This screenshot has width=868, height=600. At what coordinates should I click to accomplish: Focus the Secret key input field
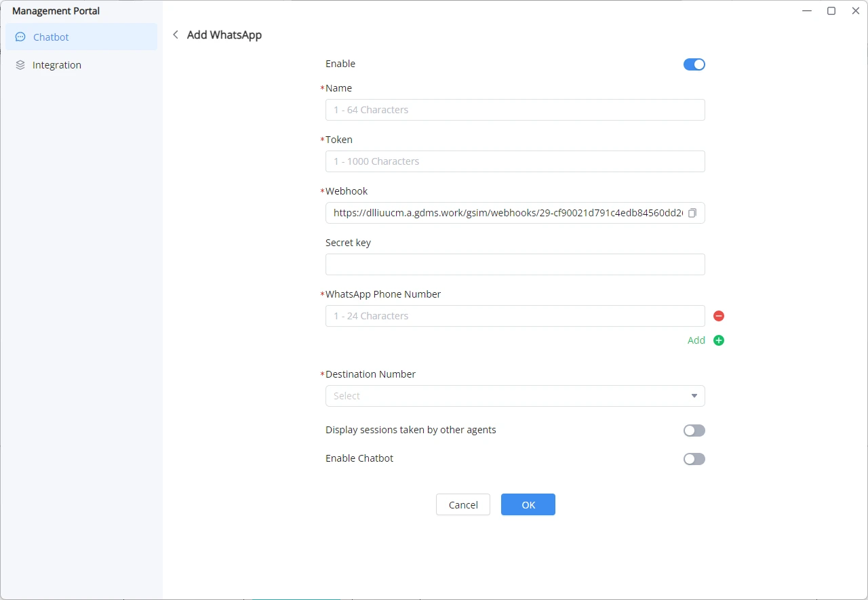pyautogui.click(x=515, y=264)
